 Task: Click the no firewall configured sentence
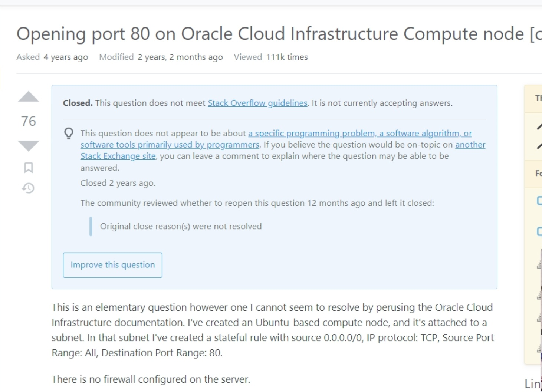(151, 379)
